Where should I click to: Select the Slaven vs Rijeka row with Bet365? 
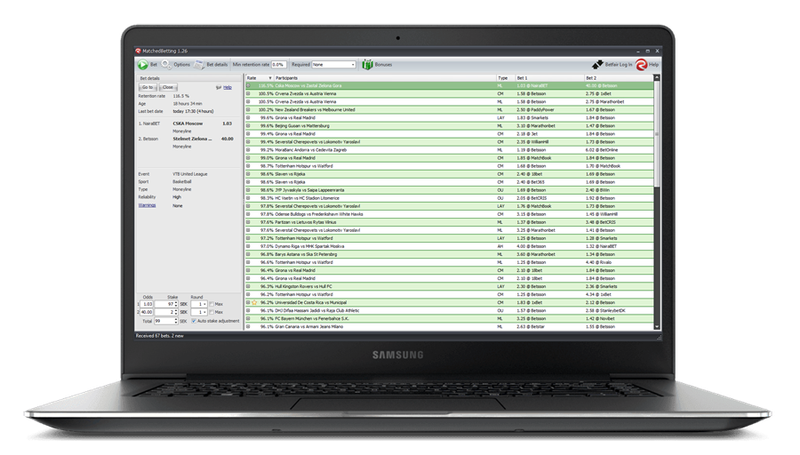(449, 182)
